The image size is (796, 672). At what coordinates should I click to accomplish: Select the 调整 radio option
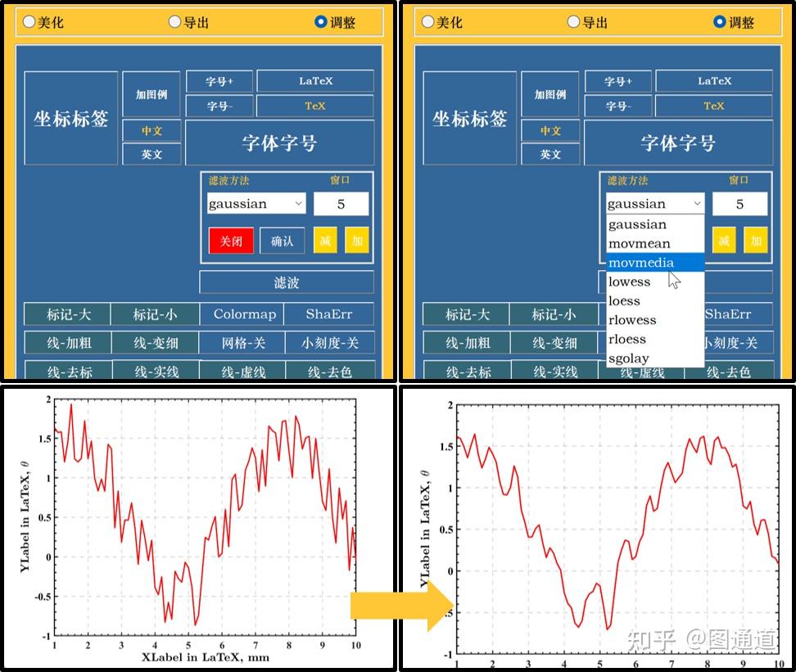319,21
